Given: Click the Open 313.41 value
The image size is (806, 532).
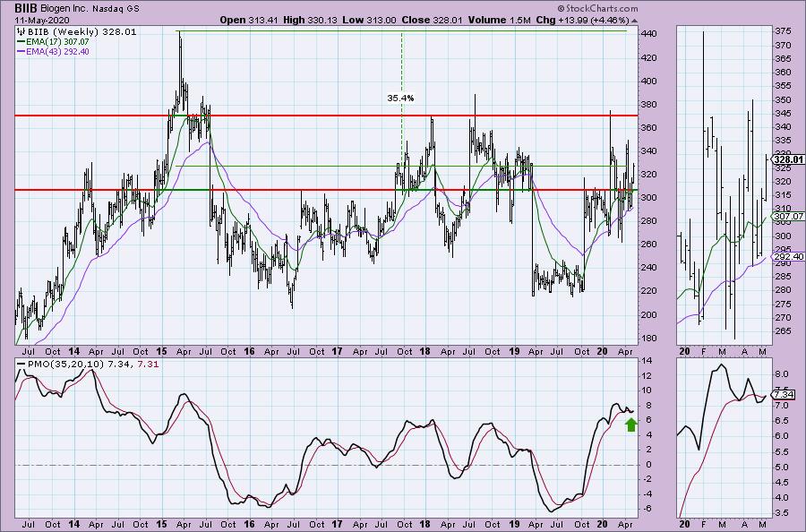Looking at the screenshot, I should click(250, 20).
